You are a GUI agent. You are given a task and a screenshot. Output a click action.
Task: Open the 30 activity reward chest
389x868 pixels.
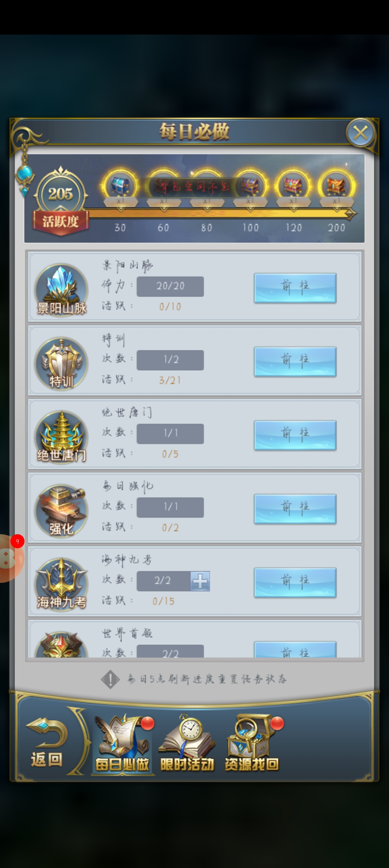click(x=120, y=186)
